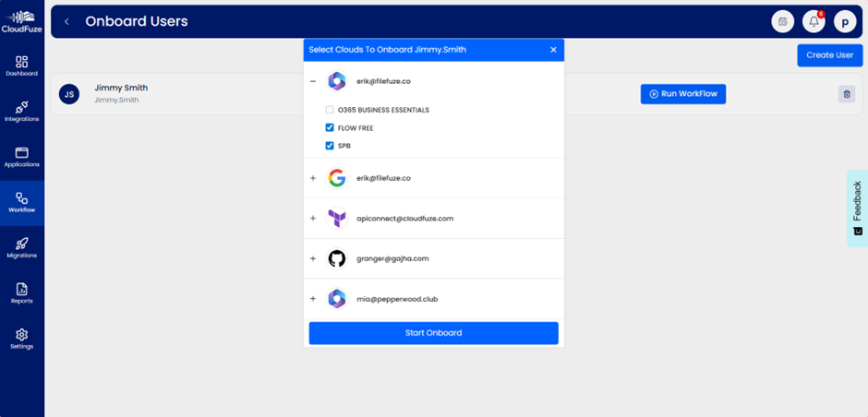Close the Select Clouds dialog

tap(553, 50)
